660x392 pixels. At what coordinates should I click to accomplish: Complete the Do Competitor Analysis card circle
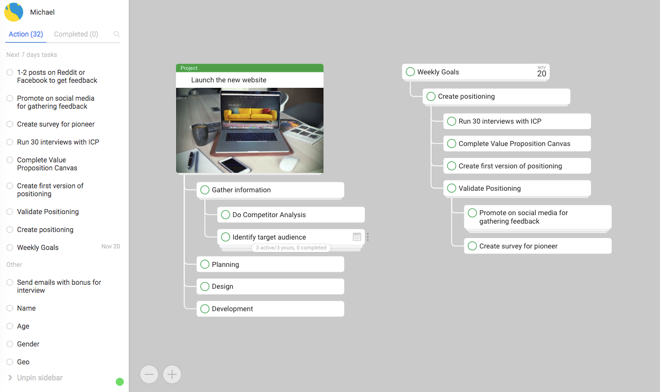[225, 215]
